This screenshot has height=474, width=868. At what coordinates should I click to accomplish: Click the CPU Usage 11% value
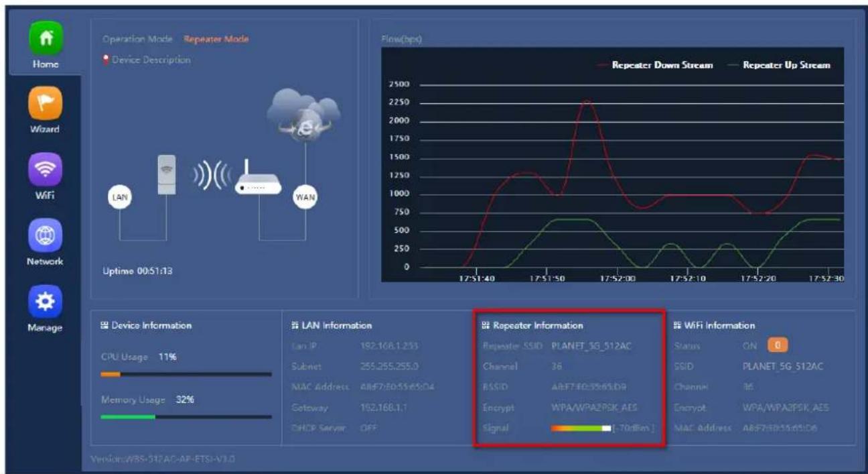pos(167,357)
